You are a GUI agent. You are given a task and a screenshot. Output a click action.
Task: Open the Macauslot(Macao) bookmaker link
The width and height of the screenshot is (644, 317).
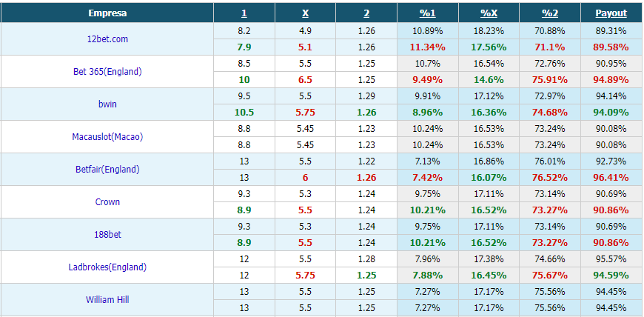107,137
